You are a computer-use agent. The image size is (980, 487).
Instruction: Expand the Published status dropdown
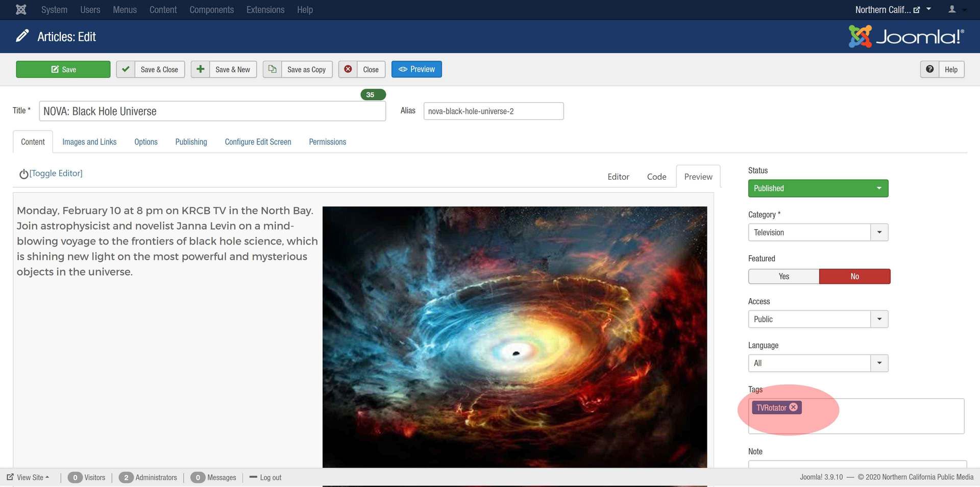tap(818, 188)
